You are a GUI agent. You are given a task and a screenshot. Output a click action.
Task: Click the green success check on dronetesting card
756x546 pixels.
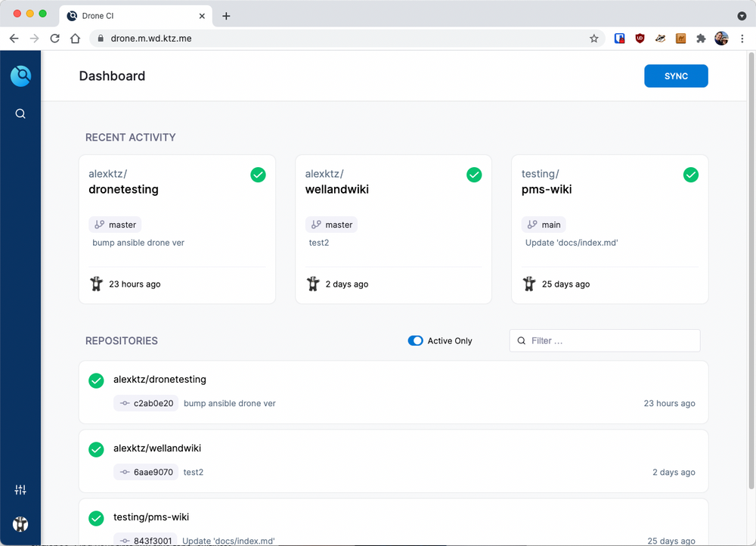[x=258, y=175]
